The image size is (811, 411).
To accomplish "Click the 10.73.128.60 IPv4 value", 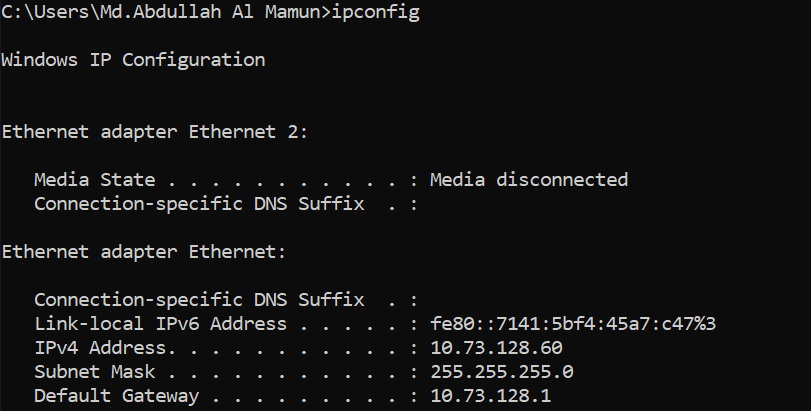I will (497, 347).
